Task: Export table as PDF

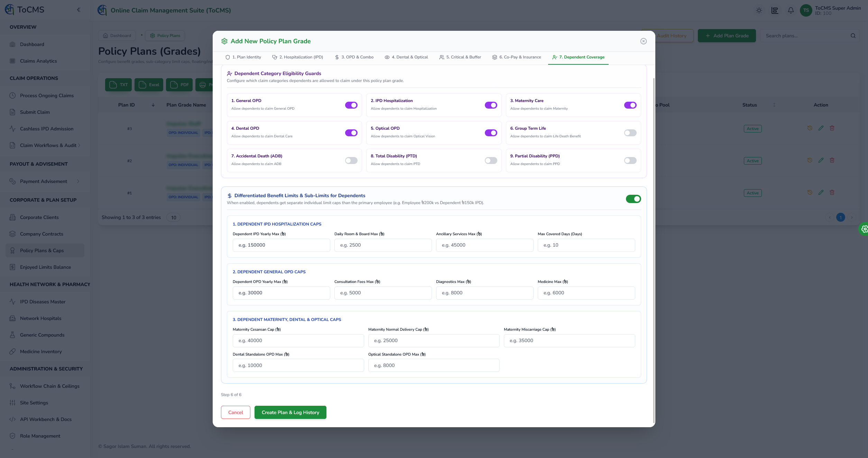Action: pos(179,85)
